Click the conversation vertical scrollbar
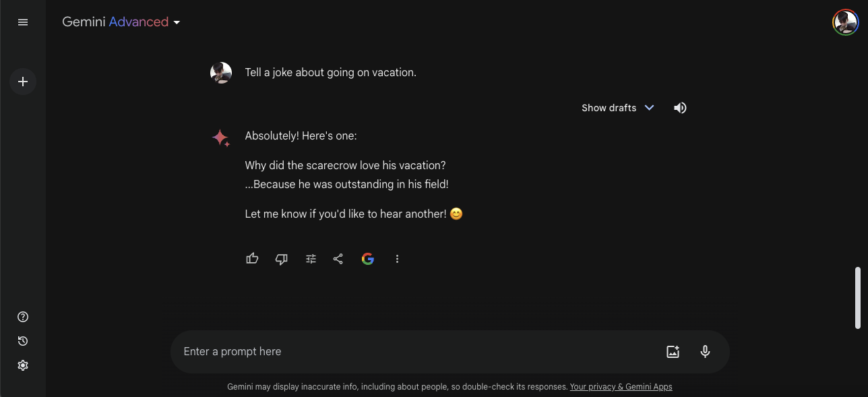Image resolution: width=868 pixels, height=397 pixels. [x=858, y=298]
